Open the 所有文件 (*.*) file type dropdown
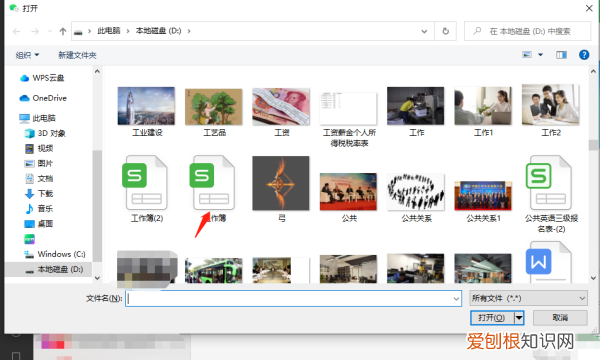This screenshot has width=600, height=360. click(528, 298)
